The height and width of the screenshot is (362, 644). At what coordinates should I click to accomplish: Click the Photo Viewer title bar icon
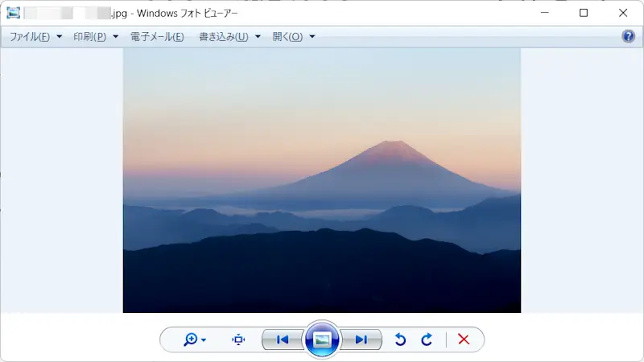(x=13, y=13)
